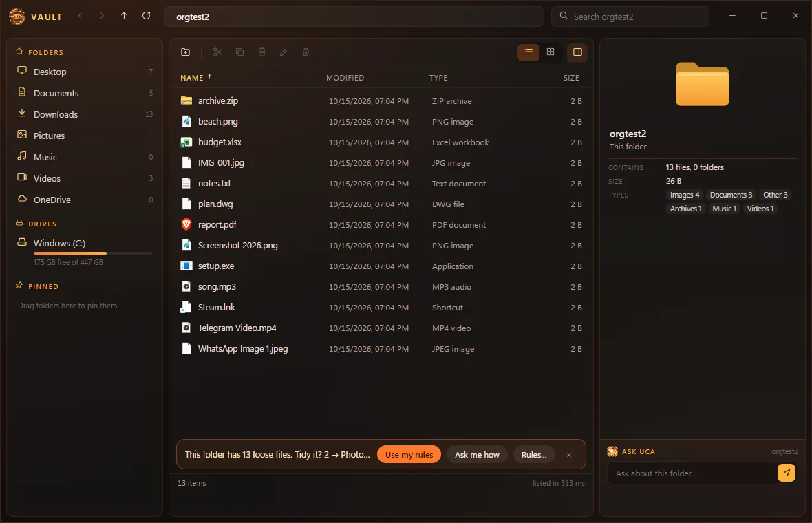Click the Vault logo icon

pyautogui.click(x=17, y=16)
